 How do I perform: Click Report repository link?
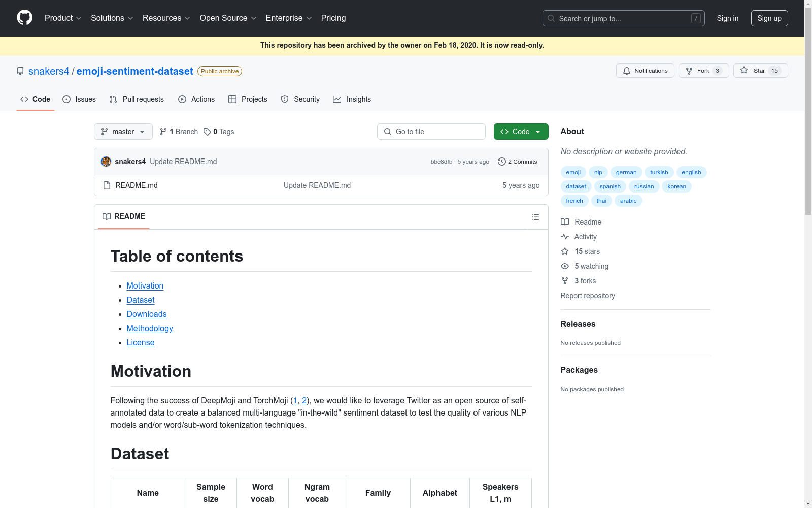tap(588, 296)
